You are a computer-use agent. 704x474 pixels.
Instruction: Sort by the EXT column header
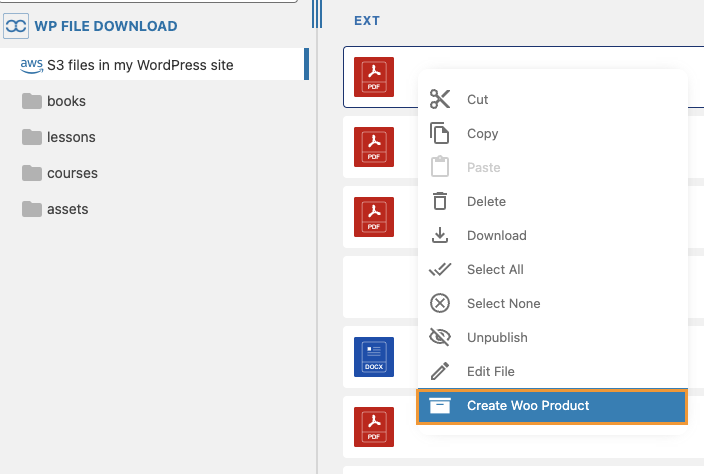click(x=367, y=20)
